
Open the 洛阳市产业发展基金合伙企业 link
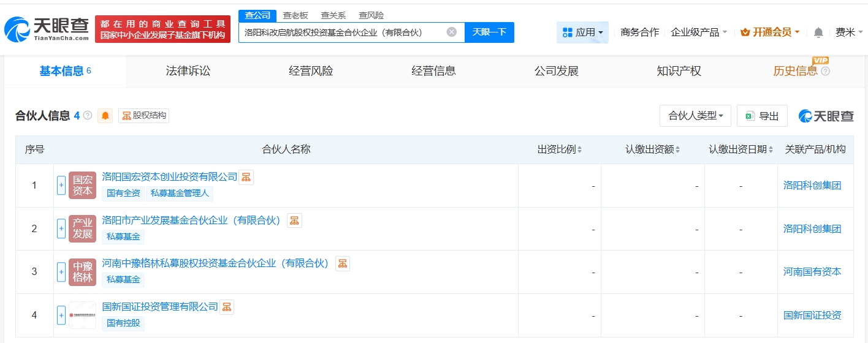[x=191, y=220]
